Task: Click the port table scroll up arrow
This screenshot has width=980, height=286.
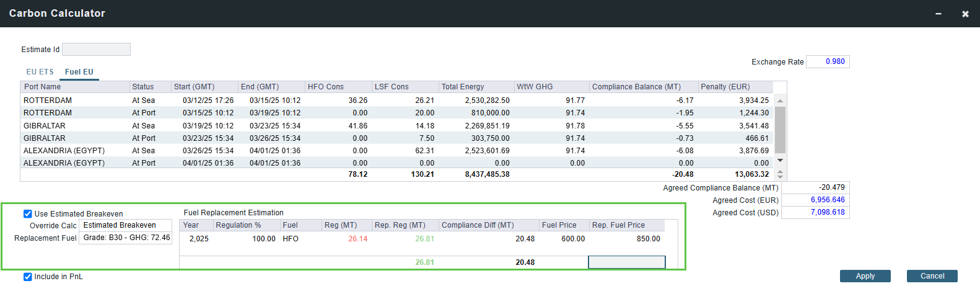Action: coord(780,101)
